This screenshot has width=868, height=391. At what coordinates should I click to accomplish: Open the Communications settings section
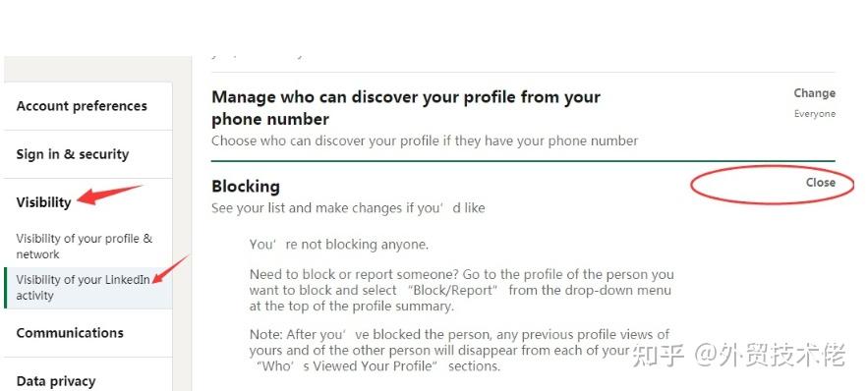click(70, 333)
